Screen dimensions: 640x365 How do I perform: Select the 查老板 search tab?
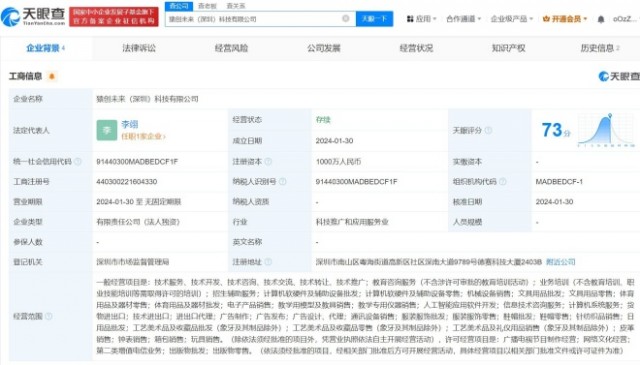click(x=207, y=6)
